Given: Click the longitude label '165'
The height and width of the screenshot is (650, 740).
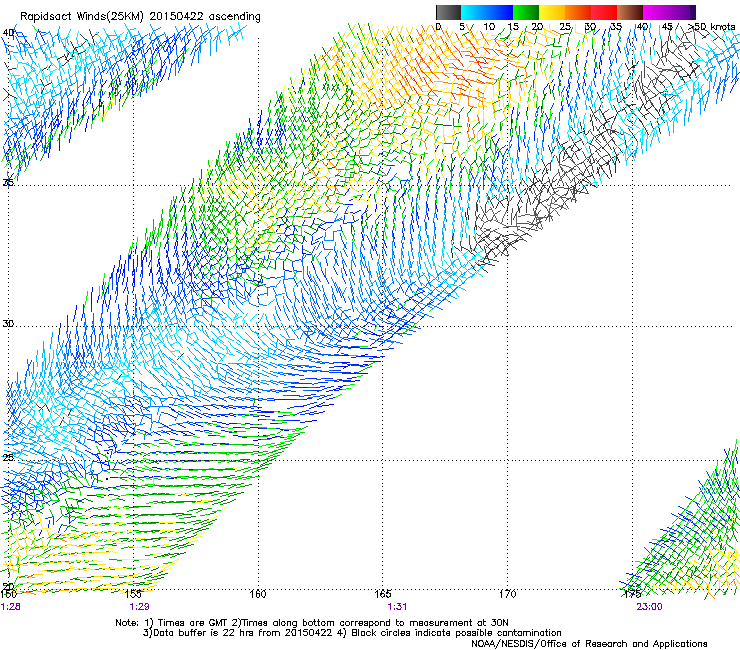Looking at the screenshot, I should click(382, 594).
